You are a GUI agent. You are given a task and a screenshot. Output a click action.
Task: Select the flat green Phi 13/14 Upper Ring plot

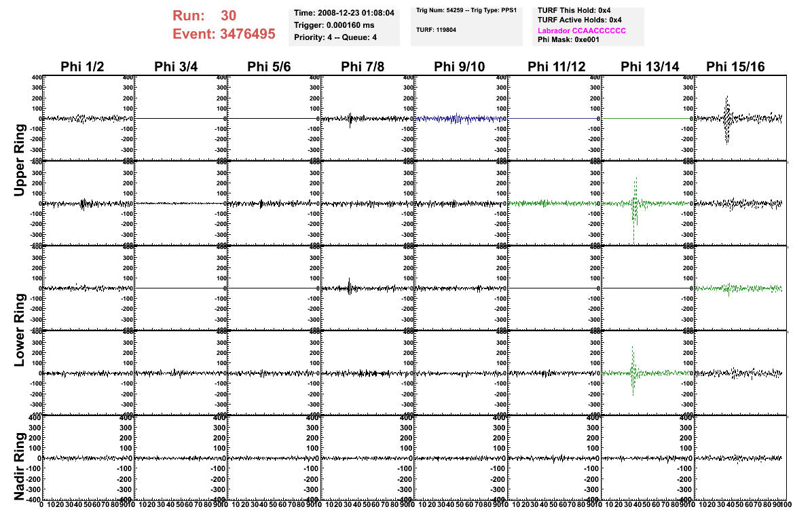point(648,118)
